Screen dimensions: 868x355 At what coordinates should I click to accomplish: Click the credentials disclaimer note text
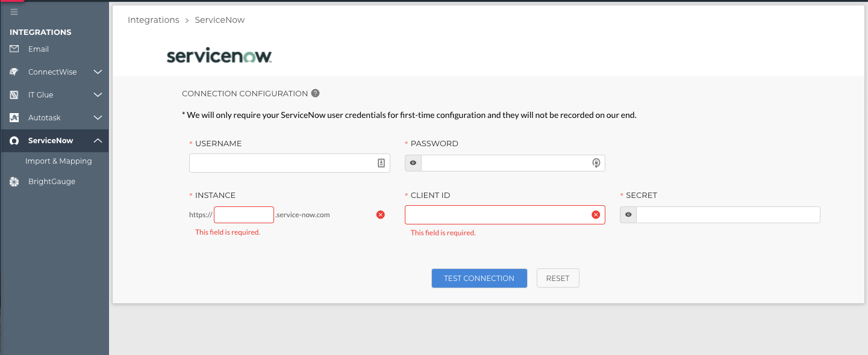click(x=409, y=115)
